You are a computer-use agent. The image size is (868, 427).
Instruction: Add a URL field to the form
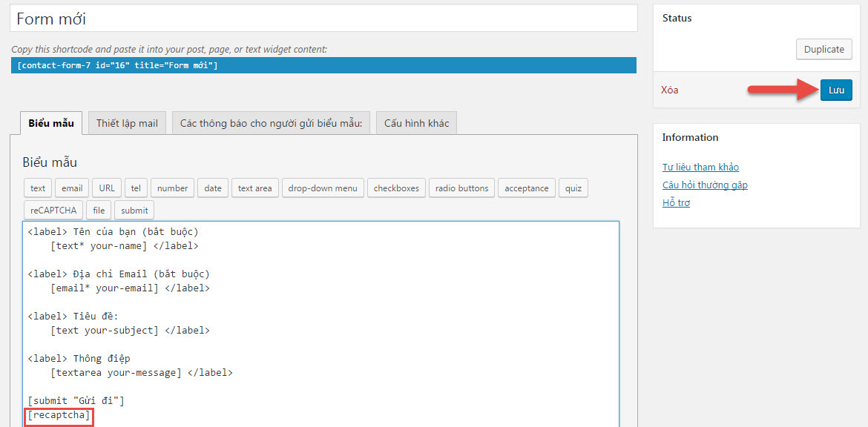tap(106, 188)
